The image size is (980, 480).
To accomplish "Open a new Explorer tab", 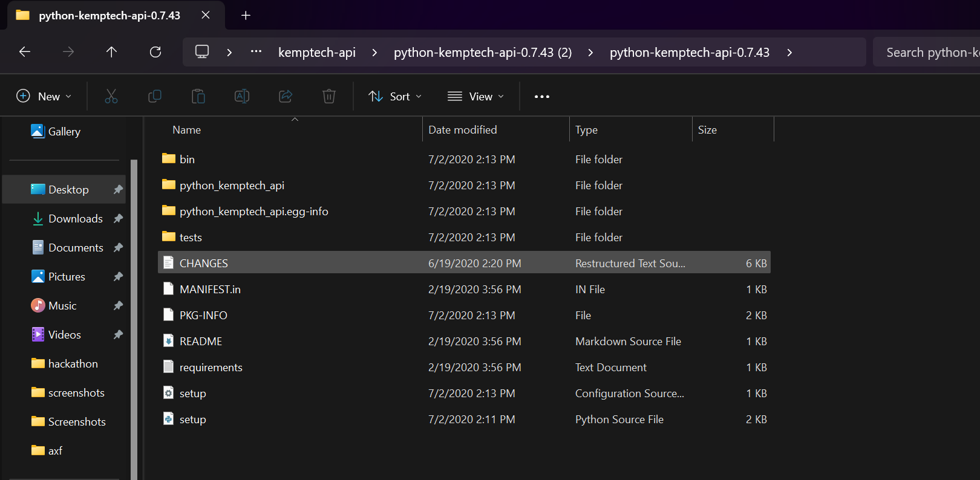I will tap(246, 16).
